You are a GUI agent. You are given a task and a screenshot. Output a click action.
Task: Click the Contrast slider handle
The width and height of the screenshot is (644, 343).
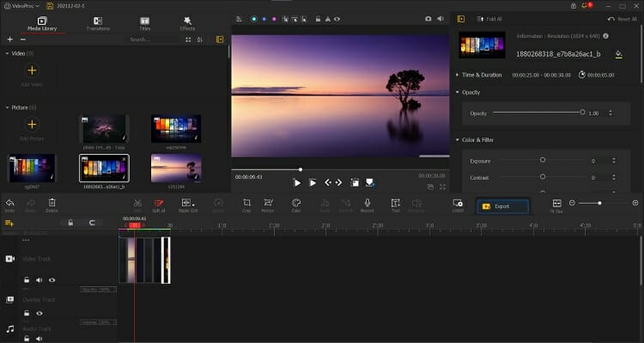point(543,176)
